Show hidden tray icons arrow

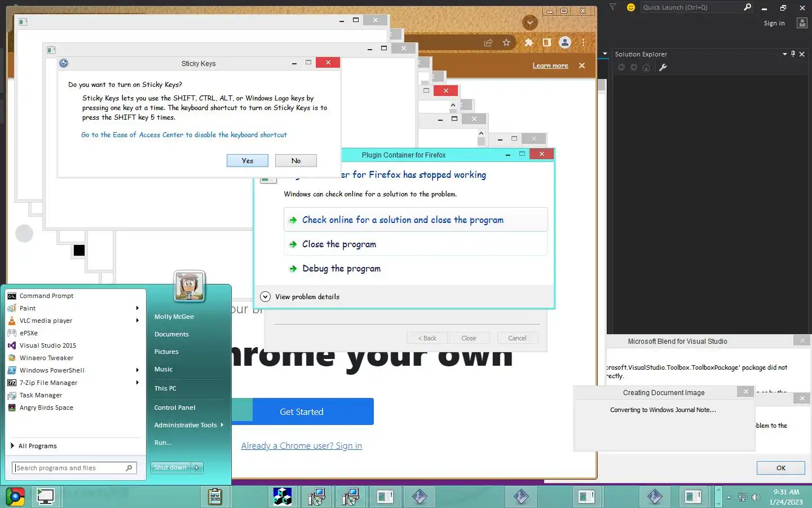click(729, 497)
